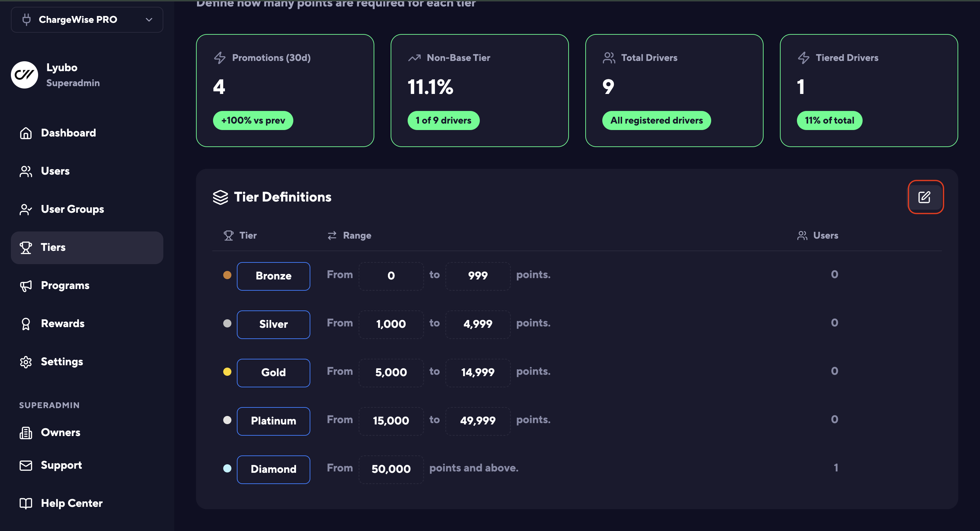Click the edit Tier Definitions pencil icon
This screenshot has height=531, width=980.
[925, 197]
